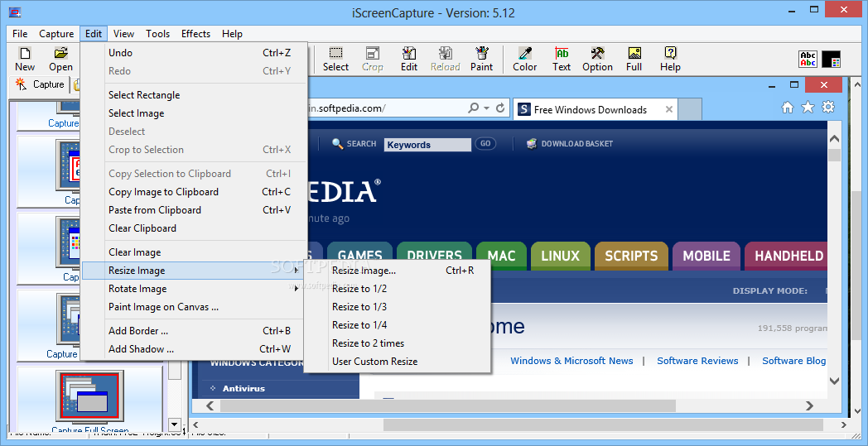The height and width of the screenshot is (446, 868).
Task: Choose Copy Image to Clipboard
Action: tap(195, 192)
